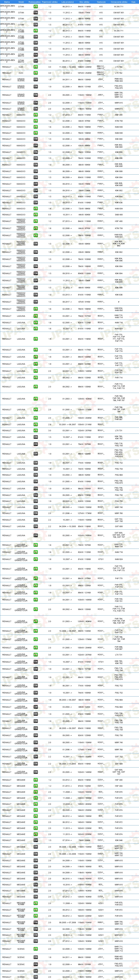Click the Nadwozie column header
This screenshot has width=139, height=980.
101,2
